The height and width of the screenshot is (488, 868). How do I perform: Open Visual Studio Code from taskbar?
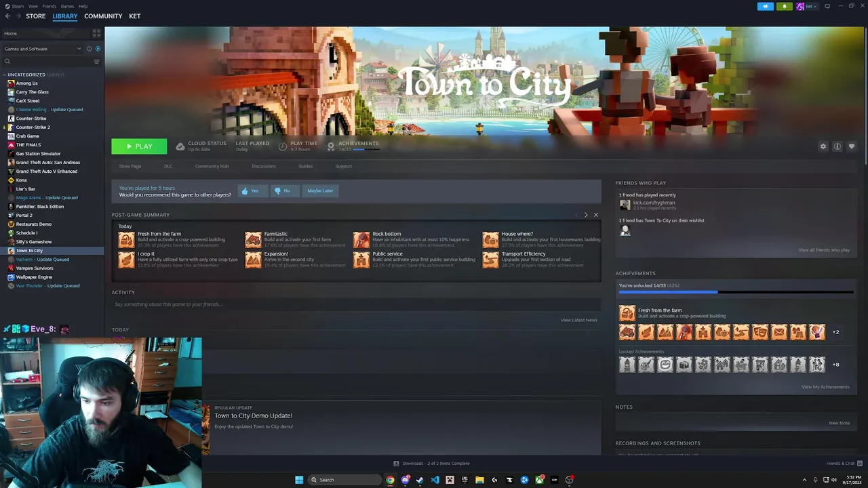pyautogui.click(x=435, y=480)
